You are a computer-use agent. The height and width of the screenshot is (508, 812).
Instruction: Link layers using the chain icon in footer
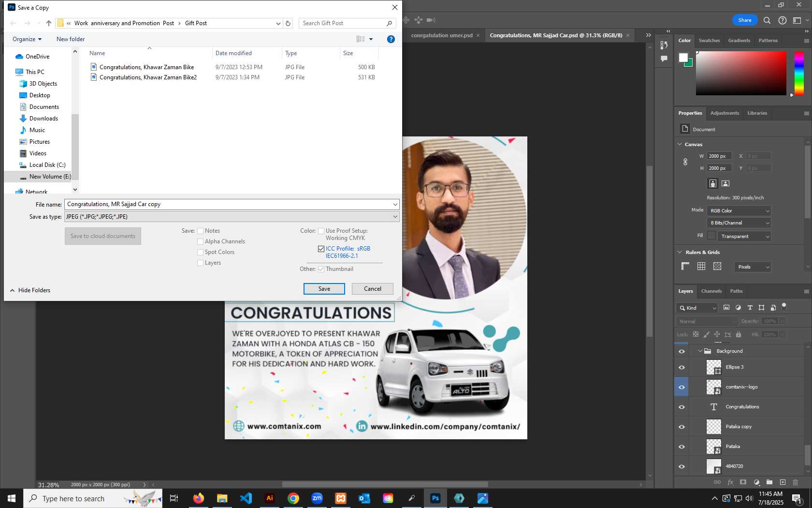click(x=717, y=482)
